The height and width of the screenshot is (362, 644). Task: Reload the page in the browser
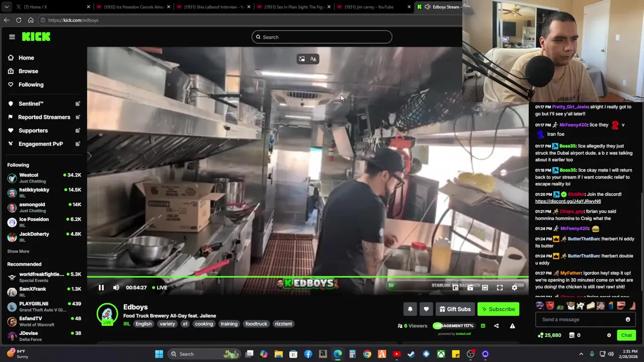19,20
